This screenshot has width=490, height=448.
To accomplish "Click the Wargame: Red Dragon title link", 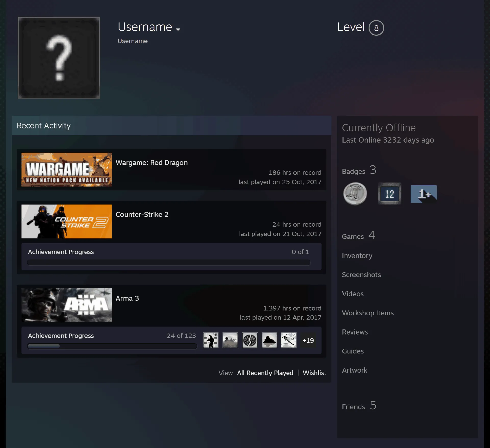I will click(x=152, y=163).
